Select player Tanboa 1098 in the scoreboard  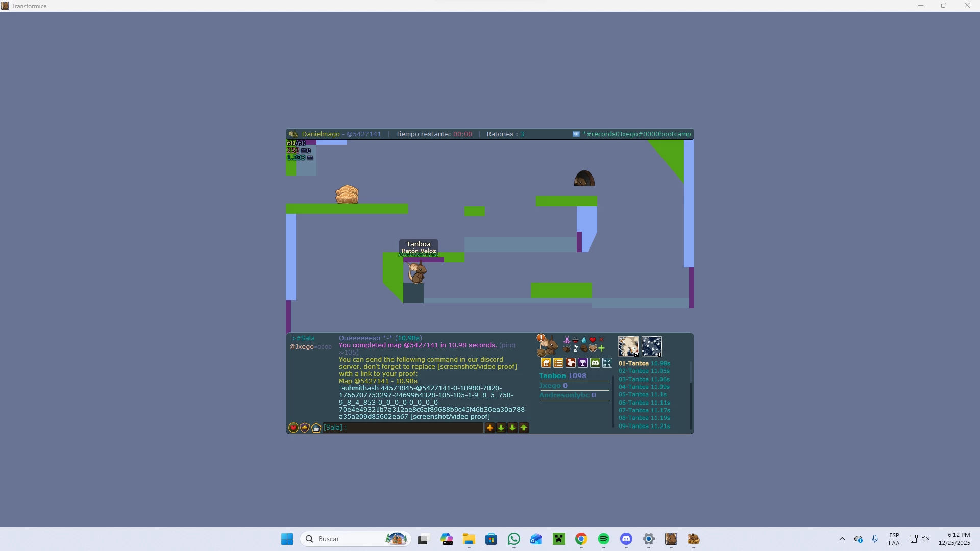point(562,376)
